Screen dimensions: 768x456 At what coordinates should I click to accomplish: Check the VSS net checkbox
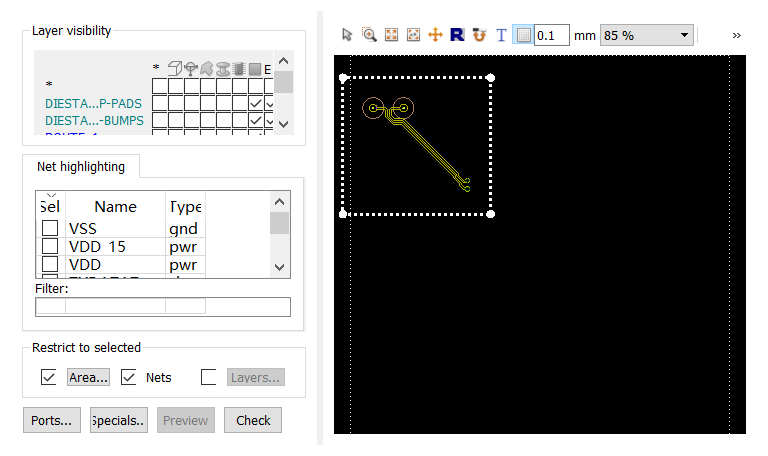[x=49, y=228]
